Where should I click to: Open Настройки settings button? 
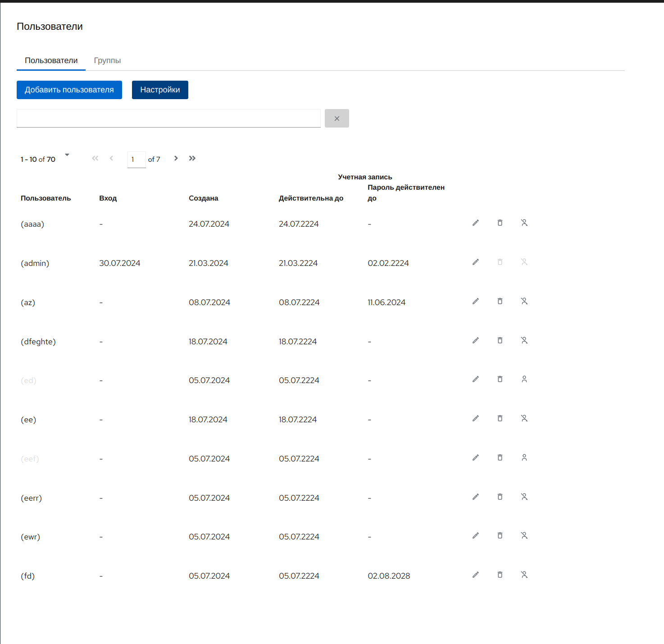[x=160, y=90]
